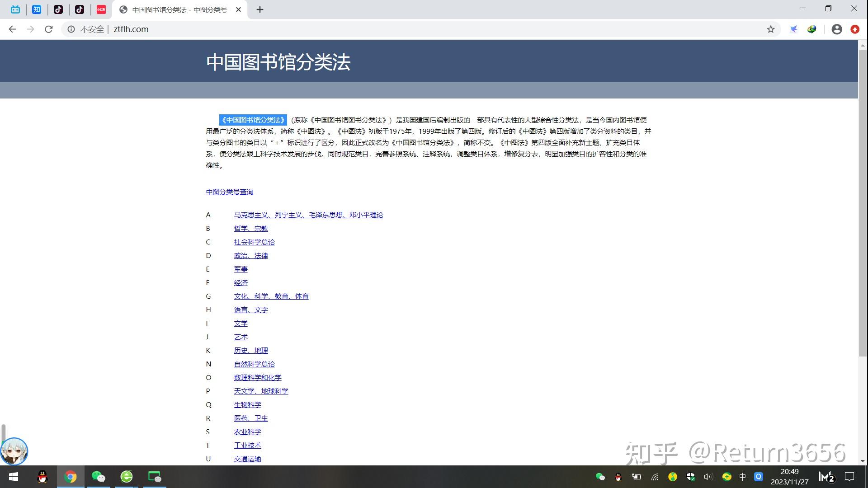Open a new browser tab

coord(259,9)
